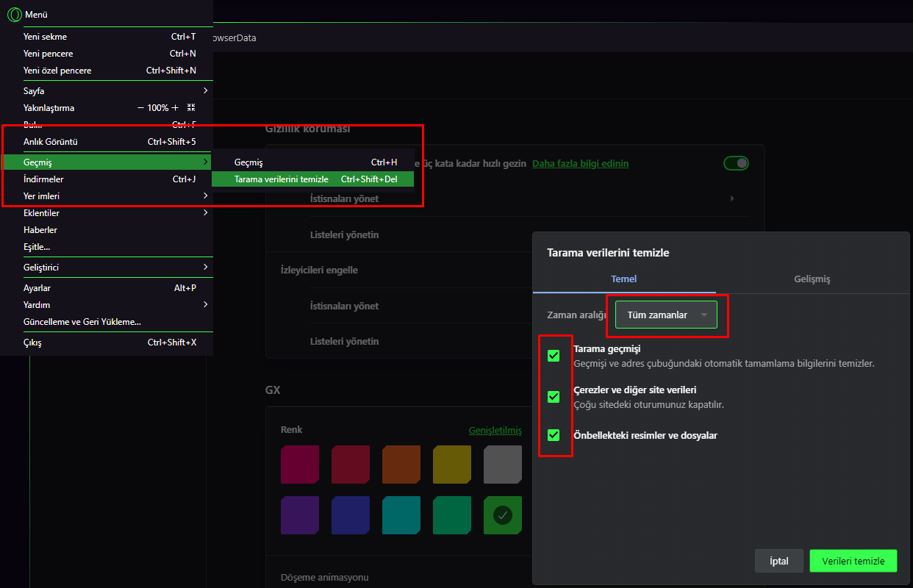Expand the Geliştirici submenu
913x588 pixels.
[107, 267]
